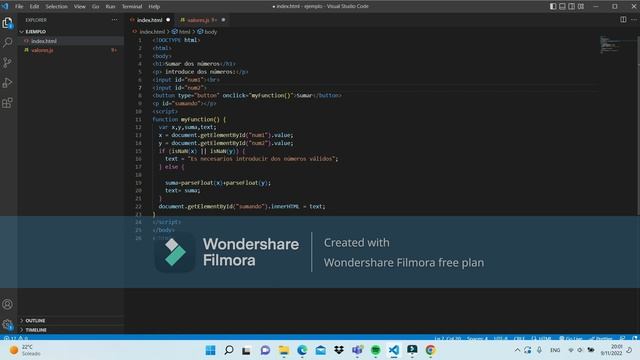Open the Explorer view in activity bar
Image resolution: width=640 pixels, height=360 pixels.
pyautogui.click(x=7, y=23)
